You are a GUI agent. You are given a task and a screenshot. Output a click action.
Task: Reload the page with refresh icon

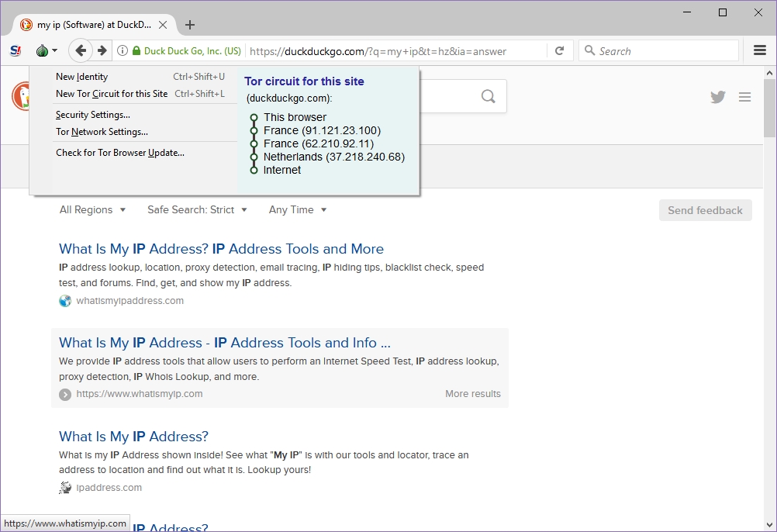(x=559, y=50)
